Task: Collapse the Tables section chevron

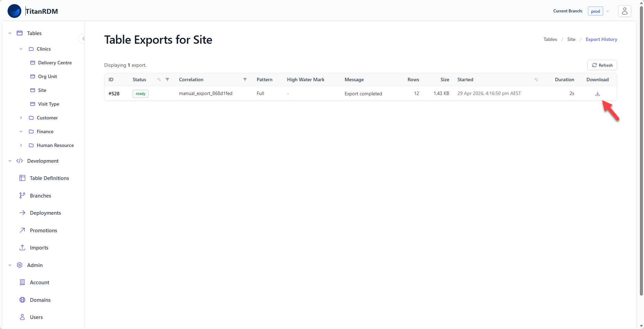Action: click(x=10, y=33)
